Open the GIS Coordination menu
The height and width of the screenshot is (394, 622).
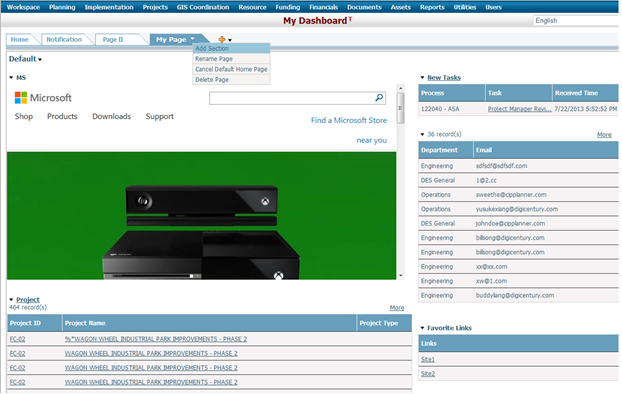click(x=203, y=7)
